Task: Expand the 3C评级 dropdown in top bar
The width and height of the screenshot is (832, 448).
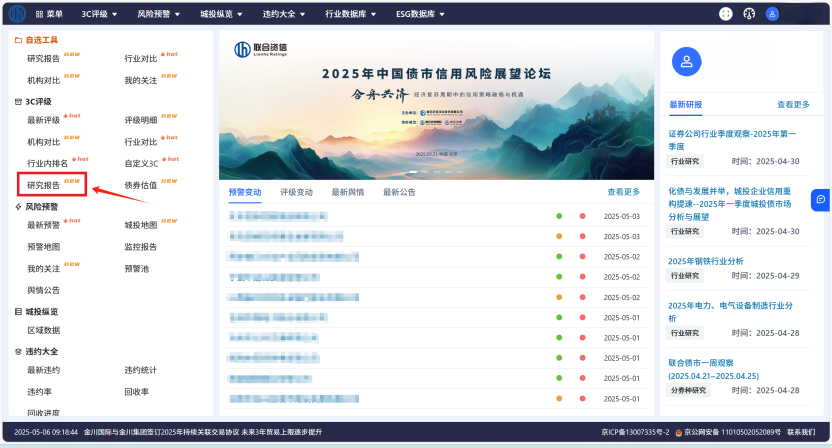Action: pos(99,14)
